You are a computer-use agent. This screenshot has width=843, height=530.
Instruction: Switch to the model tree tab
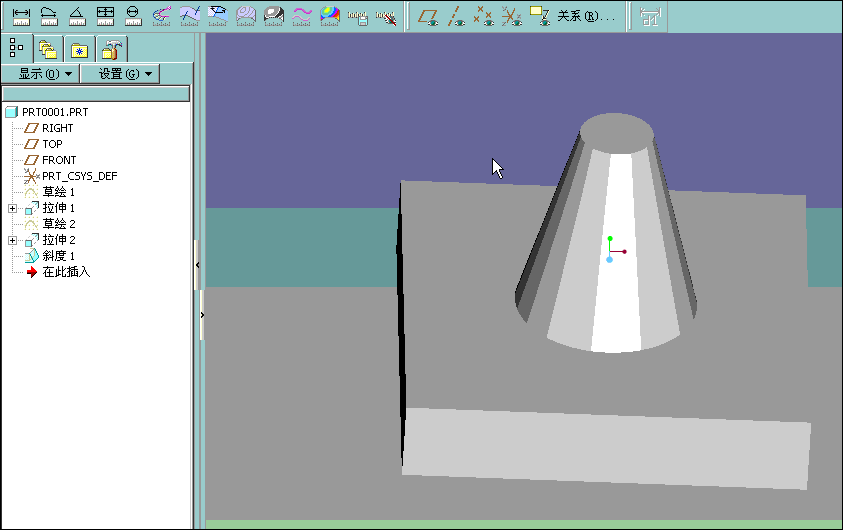coord(16,47)
